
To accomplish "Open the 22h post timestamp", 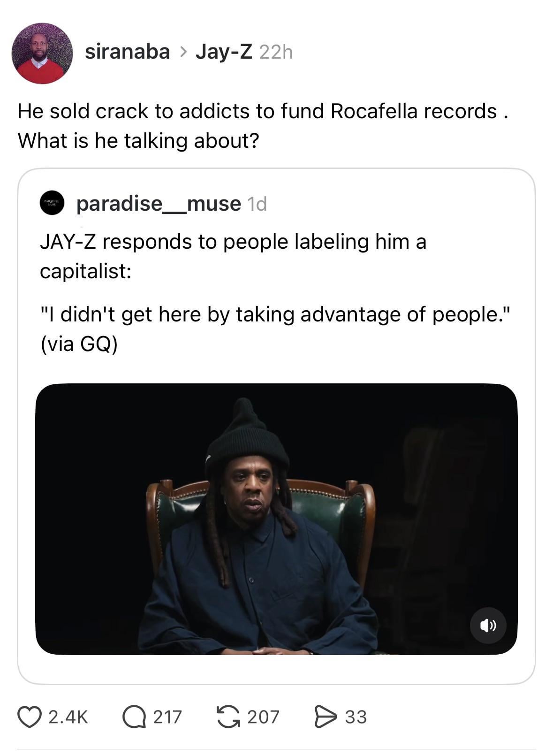I will point(276,52).
